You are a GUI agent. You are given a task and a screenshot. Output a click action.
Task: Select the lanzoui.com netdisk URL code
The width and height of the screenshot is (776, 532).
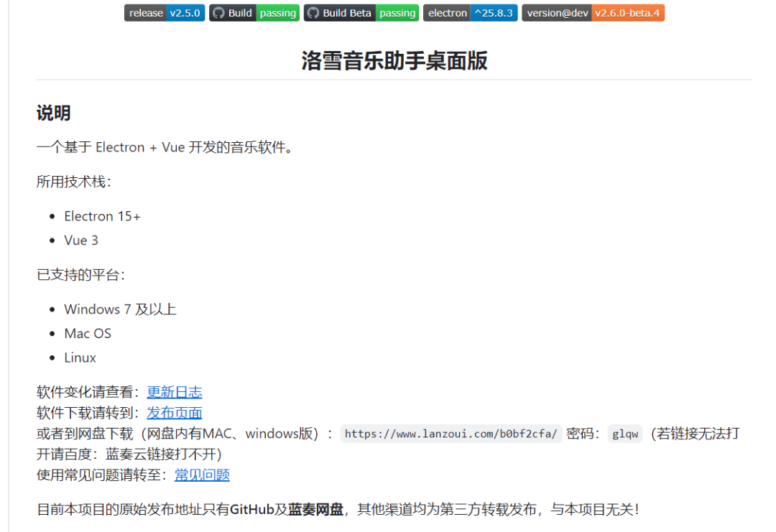(451, 434)
